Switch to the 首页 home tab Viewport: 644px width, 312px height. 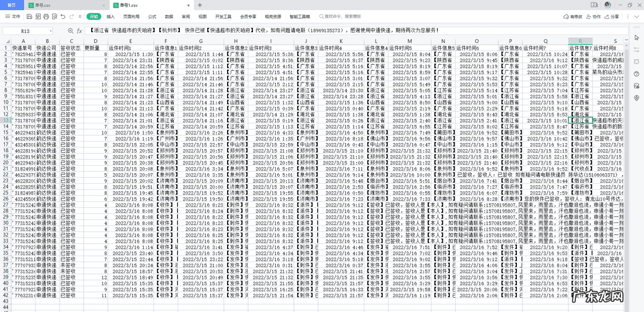pos(12,5)
